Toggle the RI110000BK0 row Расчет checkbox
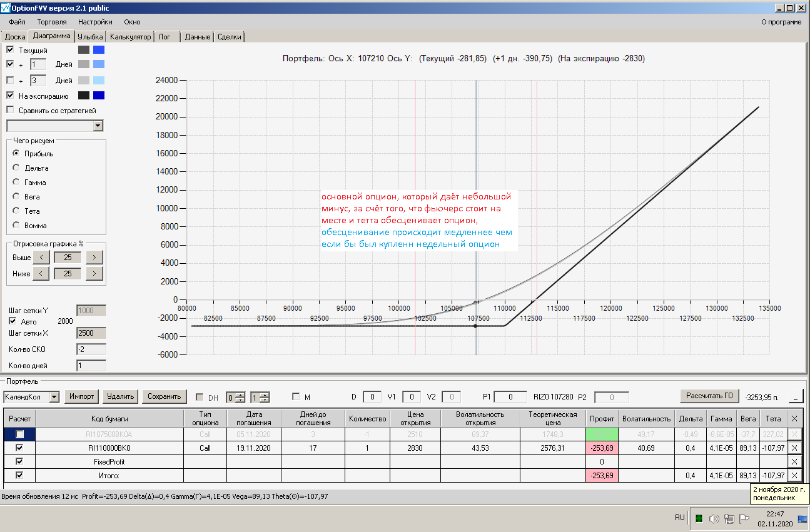810x532 pixels. coord(20,448)
